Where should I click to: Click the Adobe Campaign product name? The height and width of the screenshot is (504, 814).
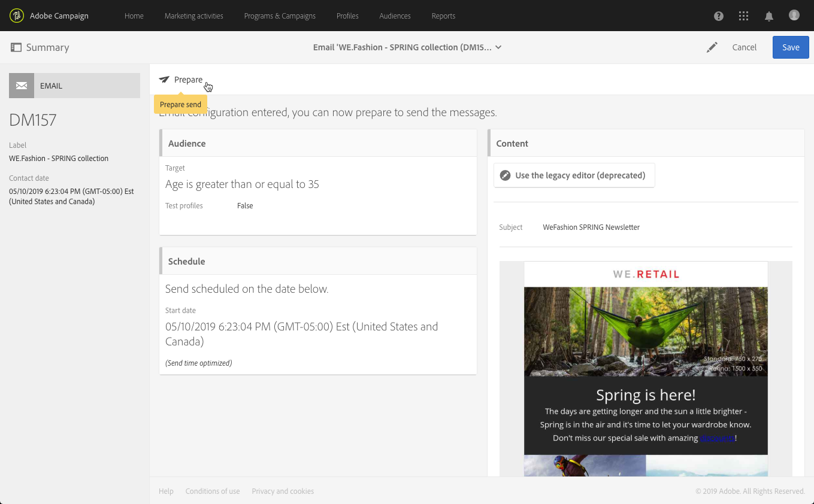point(59,16)
